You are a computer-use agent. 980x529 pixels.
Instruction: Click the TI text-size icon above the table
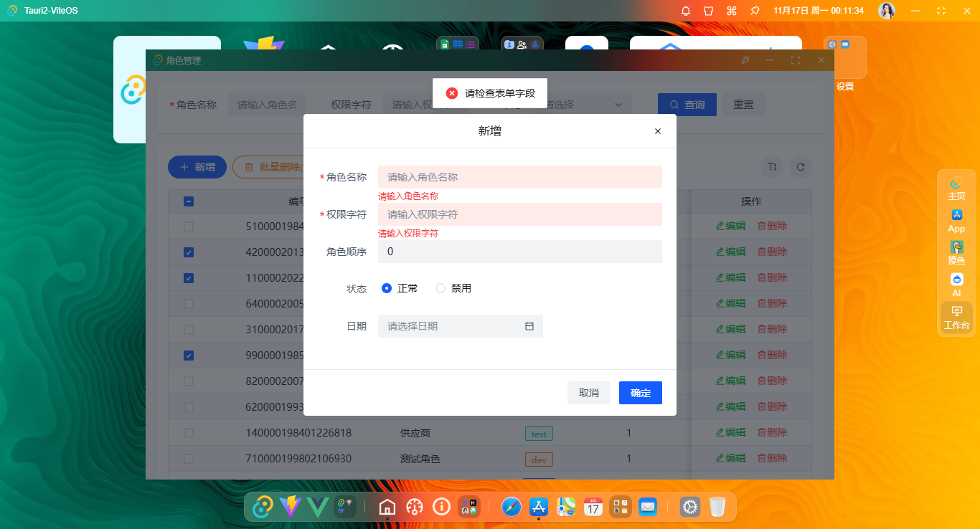772,167
